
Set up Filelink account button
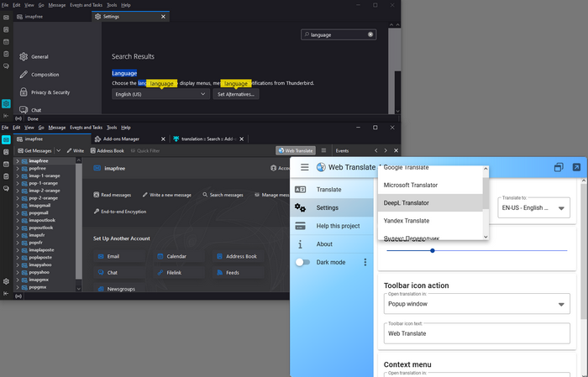coord(179,273)
